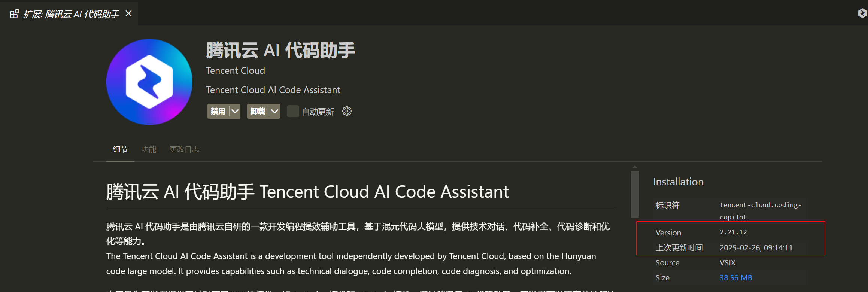Click the Version label
The height and width of the screenshot is (292, 868).
[x=668, y=233]
